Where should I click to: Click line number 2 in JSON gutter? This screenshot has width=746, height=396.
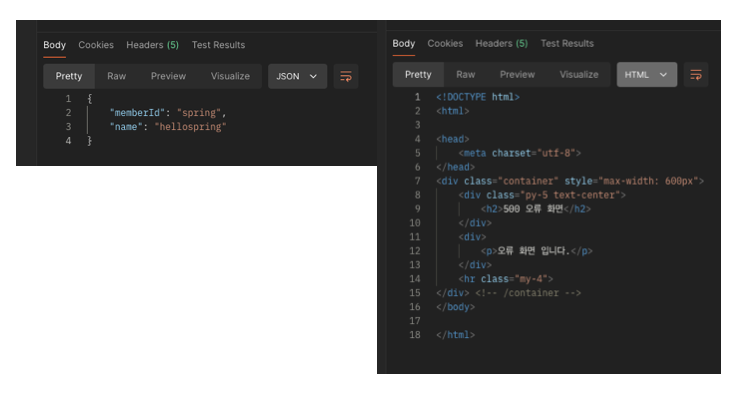click(68, 113)
